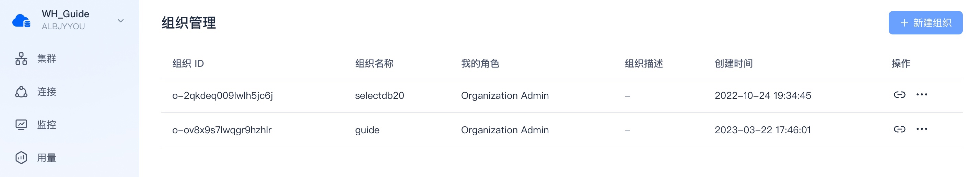This screenshot has height=177, width=980.
Task: Expand the WH_Guide warehouse switcher chevron
Action: pos(120,21)
